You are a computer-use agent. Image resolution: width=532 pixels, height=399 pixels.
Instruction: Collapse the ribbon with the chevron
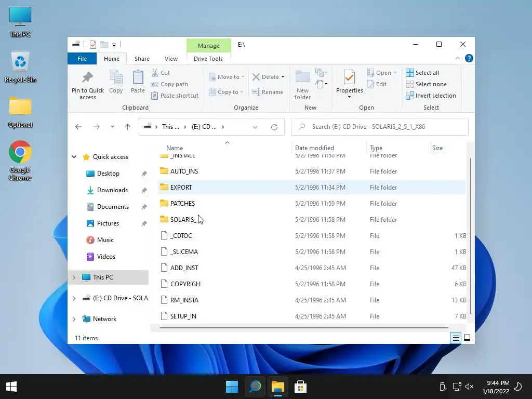coord(457,58)
